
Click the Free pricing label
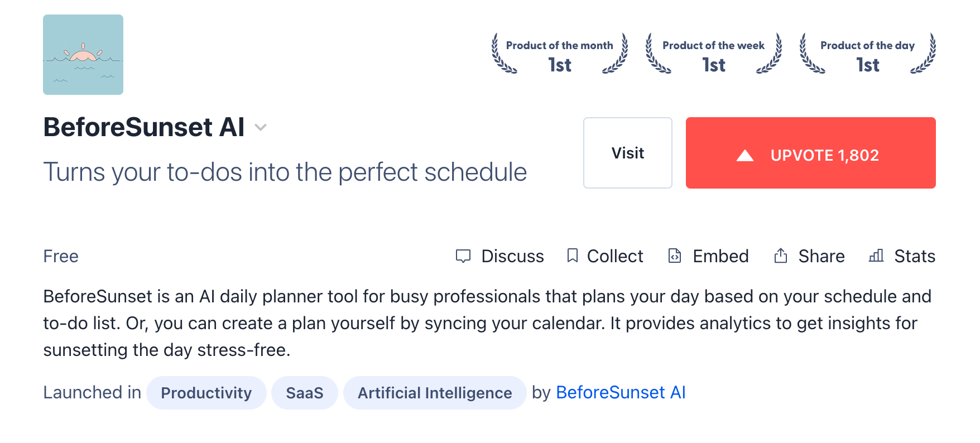point(60,256)
